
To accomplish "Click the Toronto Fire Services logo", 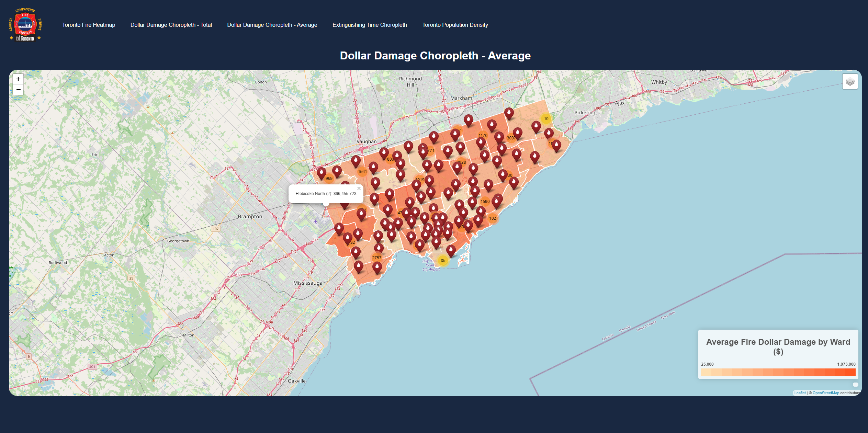I will 25,24.
